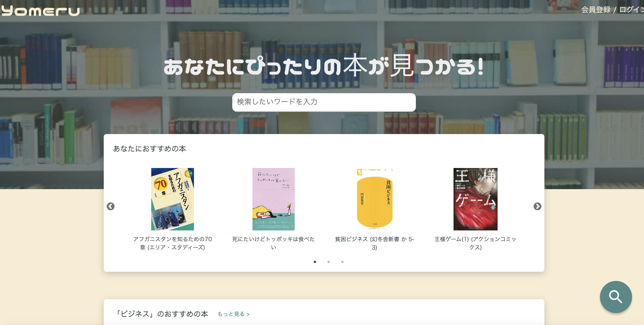Image resolution: width=644 pixels, height=325 pixels.
Task: Advance the carousel with the next arrow
Action: point(537,206)
